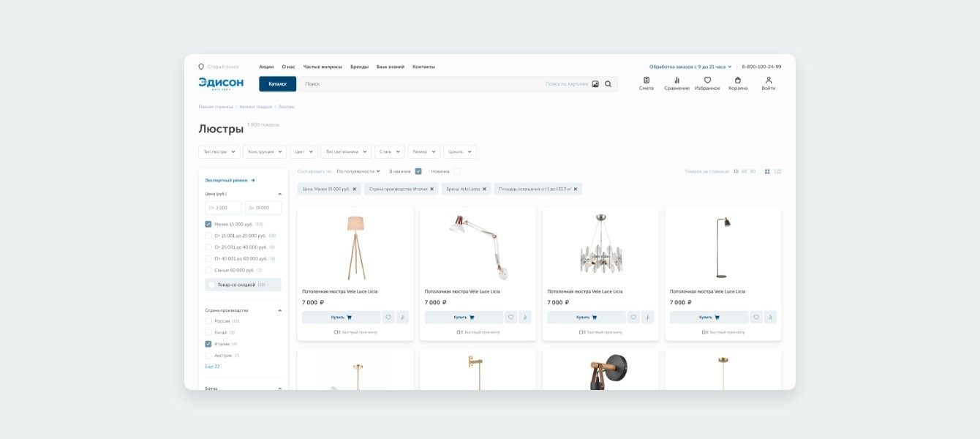Check 'От 15 001 до 25 000 руб.' checkbox
Viewport: 980px width, 439px height.
208,236
